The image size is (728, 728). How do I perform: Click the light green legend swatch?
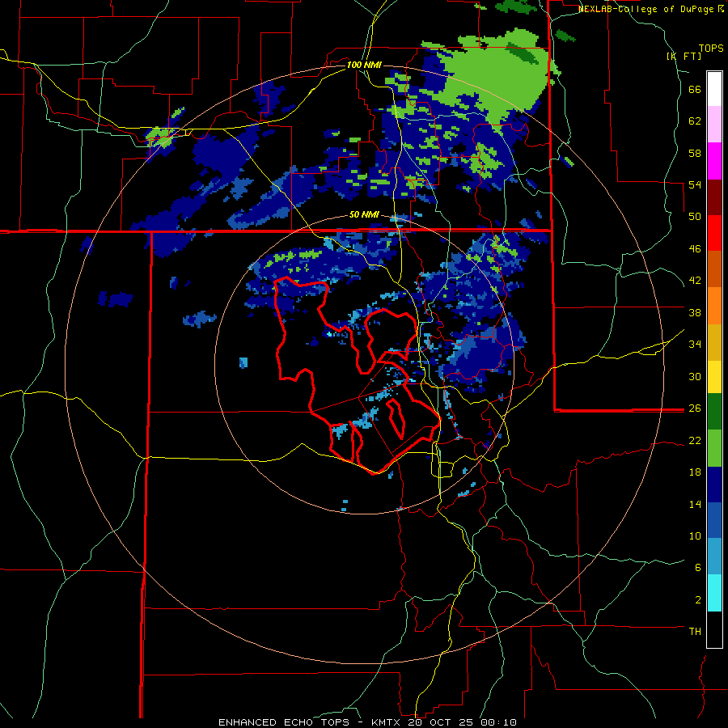coord(714,448)
